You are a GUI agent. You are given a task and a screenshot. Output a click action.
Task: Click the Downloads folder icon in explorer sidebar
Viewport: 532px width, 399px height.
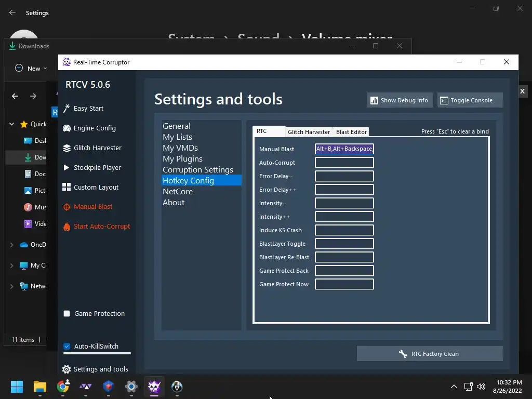click(28, 157)
